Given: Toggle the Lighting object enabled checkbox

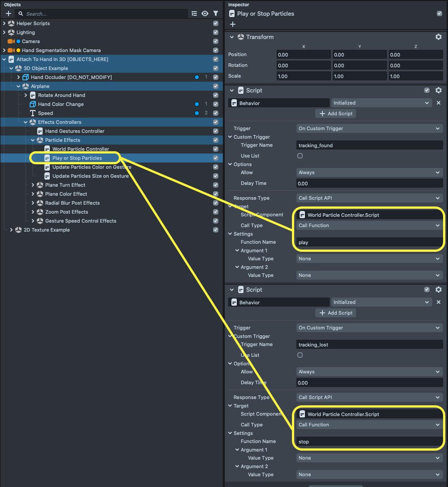Looking at the screenshot, I should [x=216, y=32].
